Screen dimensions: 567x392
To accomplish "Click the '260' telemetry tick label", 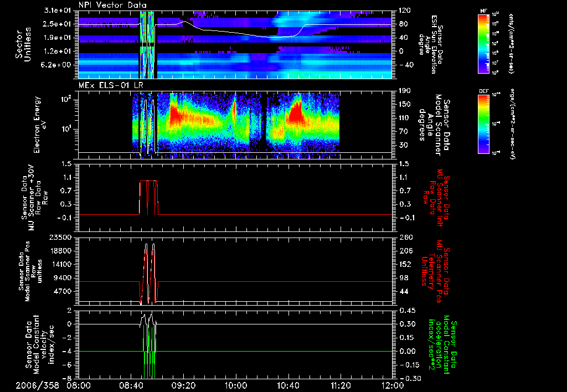I will (x=406, y=237).
